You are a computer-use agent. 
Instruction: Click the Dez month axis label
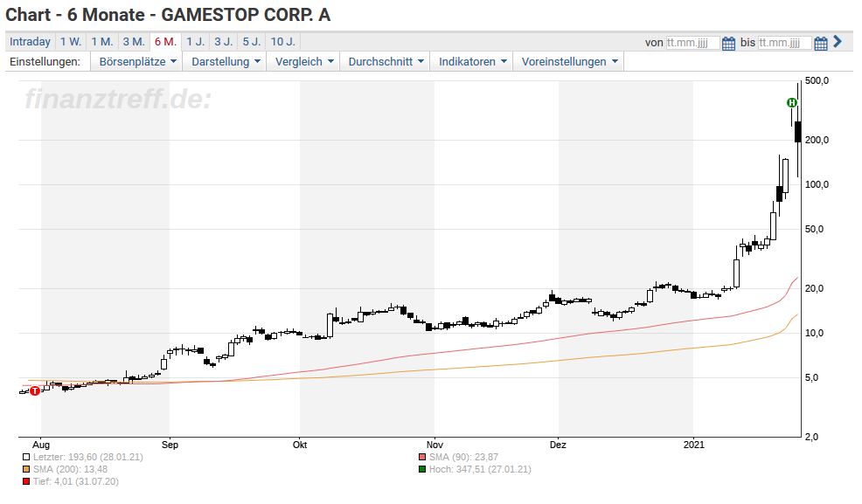click(558, 445)
